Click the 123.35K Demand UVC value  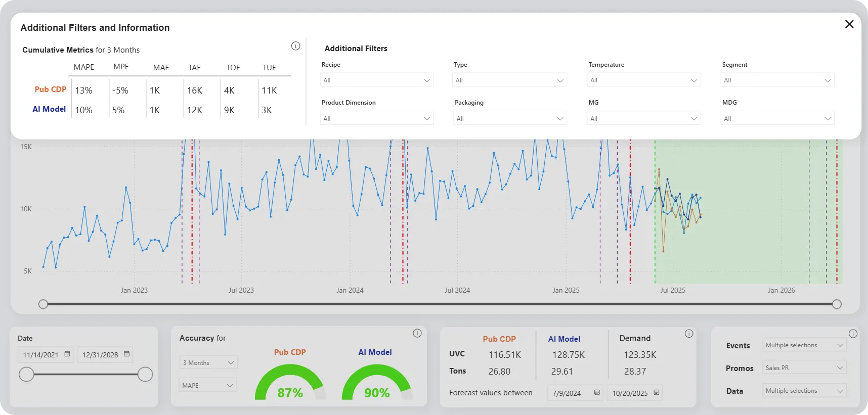pos(640,355)
